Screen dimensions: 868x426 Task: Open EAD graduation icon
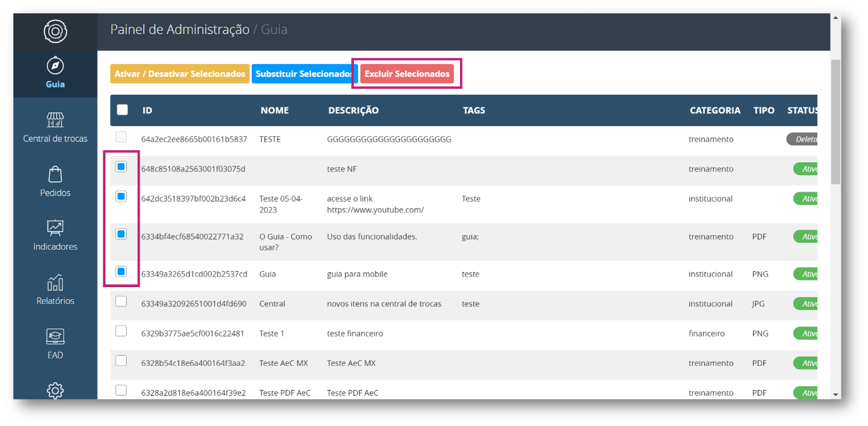[55, 337]
